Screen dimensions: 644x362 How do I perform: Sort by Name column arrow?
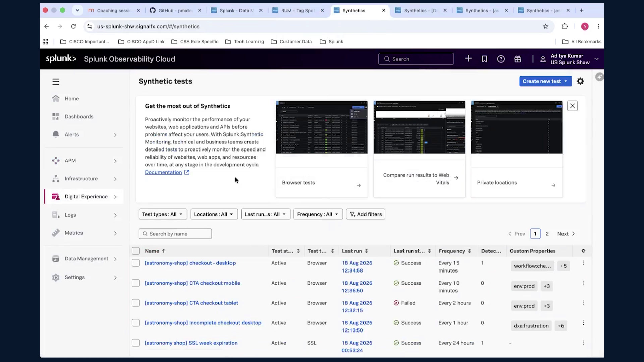point(164,251)
